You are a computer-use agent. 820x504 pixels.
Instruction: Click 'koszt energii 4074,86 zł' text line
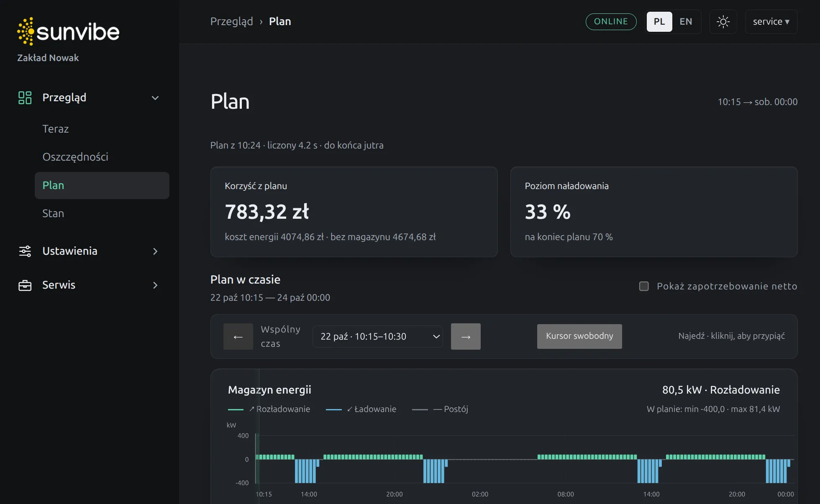click(x=274, y=237)
